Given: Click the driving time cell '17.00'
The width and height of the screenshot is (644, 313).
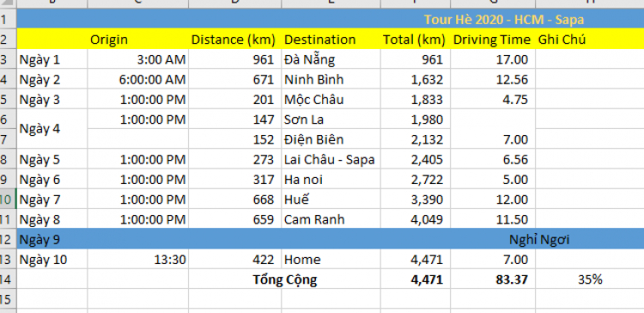Looking at the screenshot, I should [x=493, y=59].
